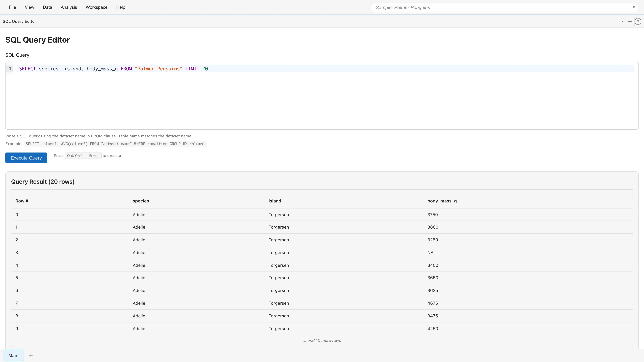644x362 pixels.
Task: Open the Analysis menu
Action: [x=69, y=7]
